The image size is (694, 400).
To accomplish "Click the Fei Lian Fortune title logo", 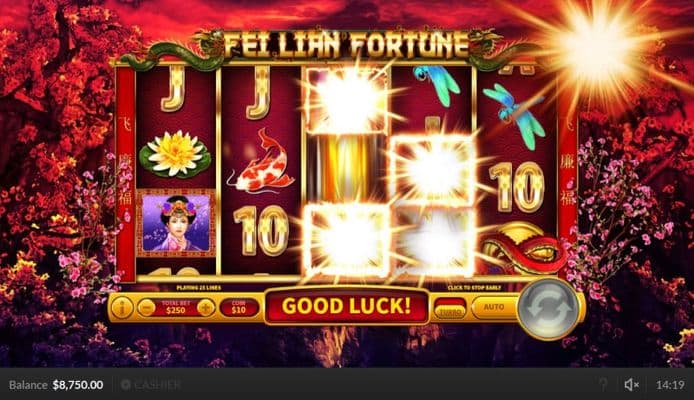I will point(347,45).
